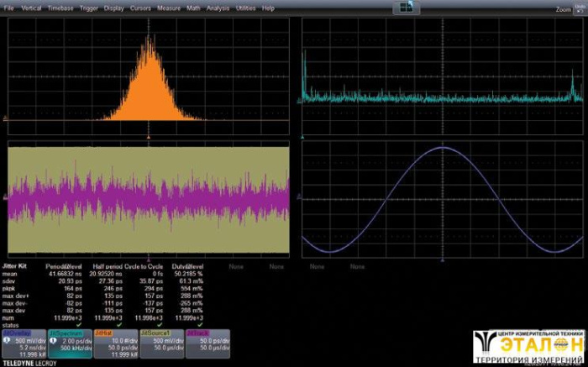Click the Period@level measurement column header
The height and width of the screenshot is (367, 588).
66,266
